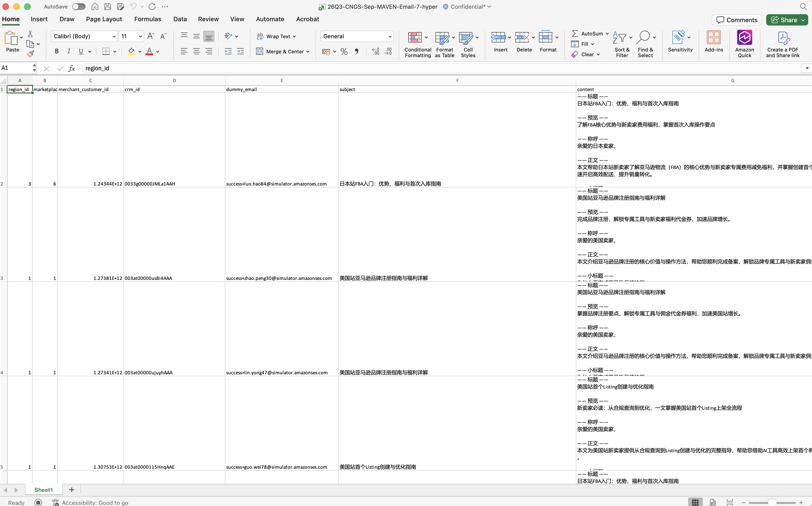Click the Cut scissors icon
Viewport: 812px width, 506px height.
(30, 34)
